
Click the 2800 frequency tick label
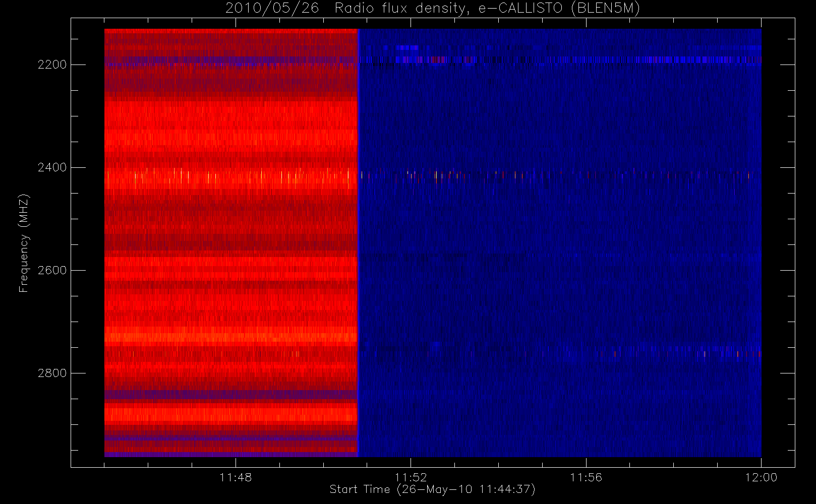52,373
